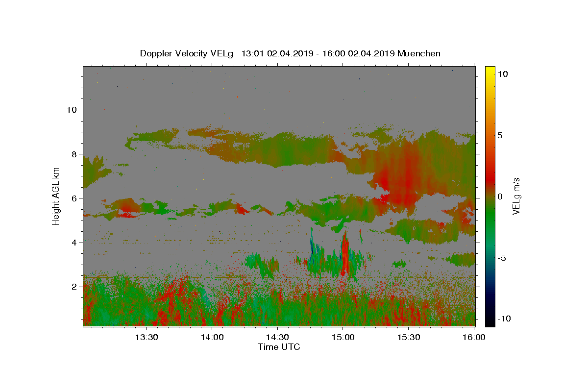Click the black bottom of the colorbar
The height and width of the screenshot is (392, 588).
[490, 322]
